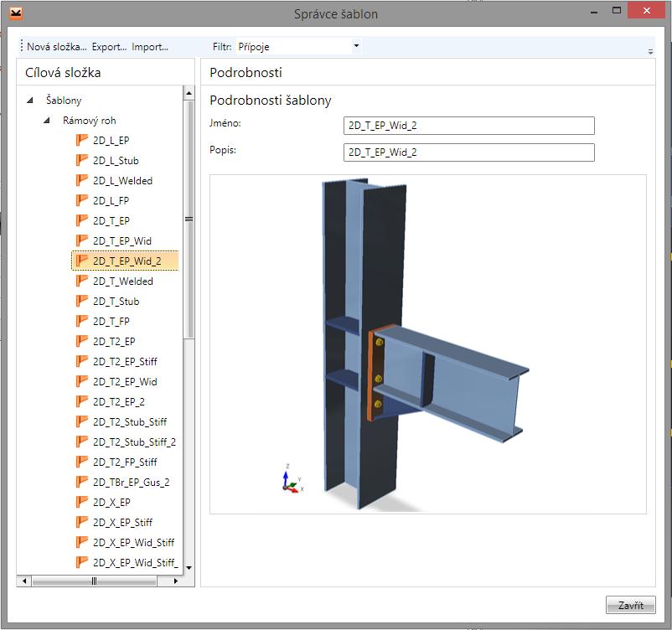This screenshot has width=672, height=630.
Task: Click the flag icon of 2D_T2_Stub_Stiff_2
Action: click(x=81, y=442)
